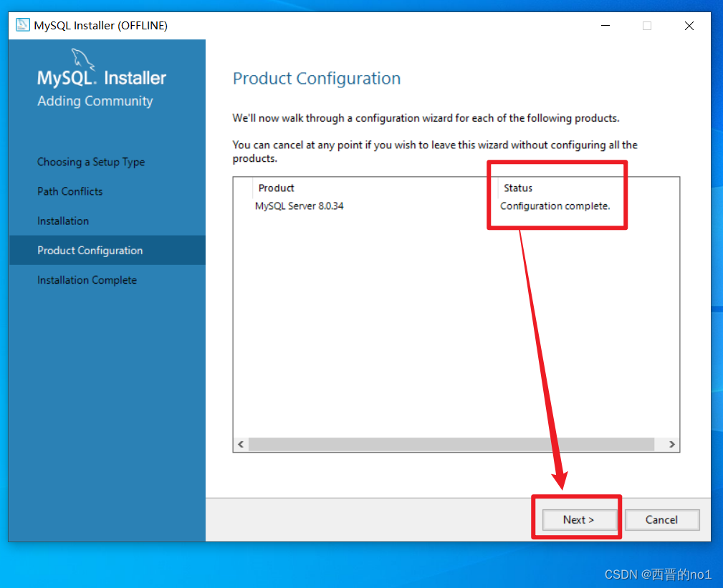Click the Status column header
The width and height of the screenshot is (723, 588).
pyautogui.click(x=518, y=188)
